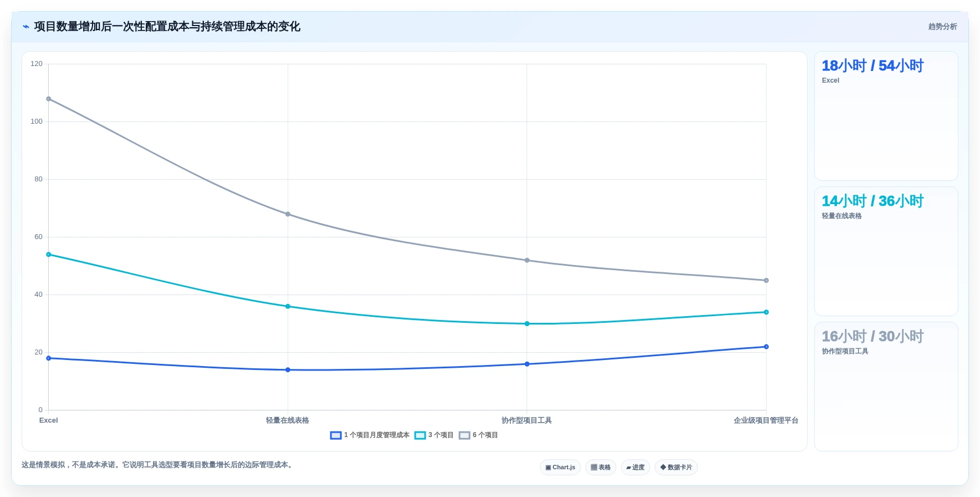Image resolution: width=980 pixels, height=497 pixels.
Task: Click the 20 y-axis tick label
Action: [x=38, y=352]
